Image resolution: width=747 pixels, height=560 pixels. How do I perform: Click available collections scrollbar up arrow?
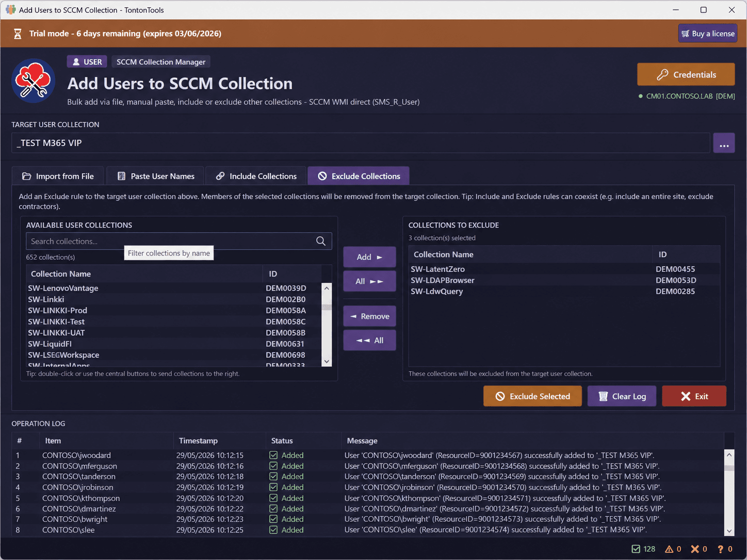[326, 288]
